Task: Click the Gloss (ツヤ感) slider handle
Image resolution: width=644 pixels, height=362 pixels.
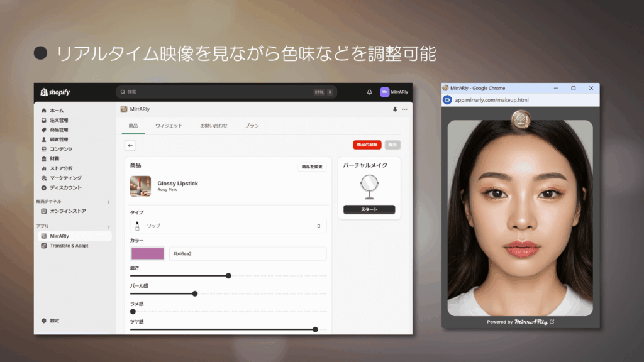Action: (315, 329)
